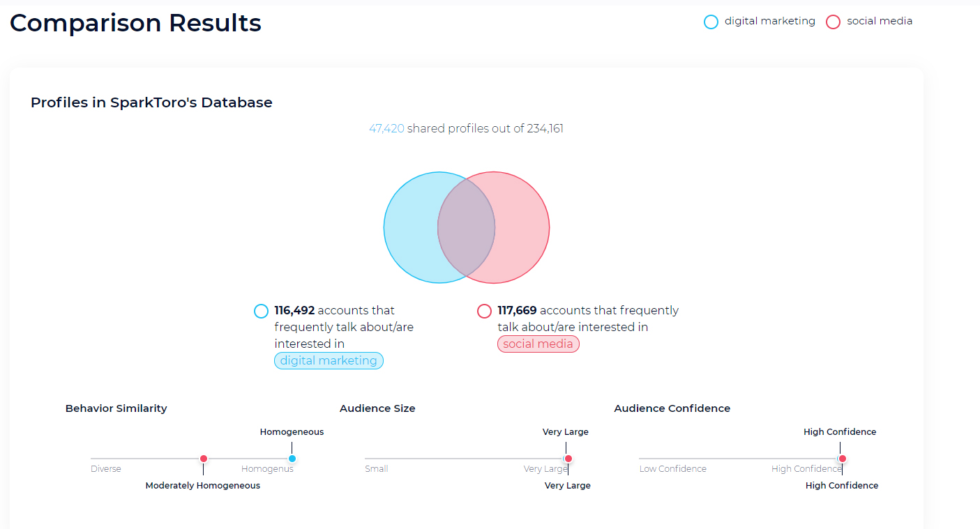Click the red marker on Behavior Similarity slider
Image resolution: width=980 pixels, height=529 pixels.
[x=204, y=459]
